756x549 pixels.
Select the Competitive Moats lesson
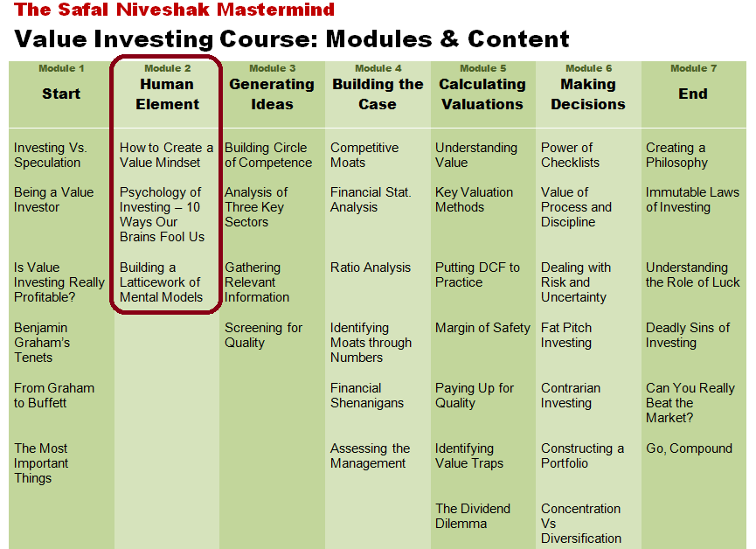tap(364, 155)
